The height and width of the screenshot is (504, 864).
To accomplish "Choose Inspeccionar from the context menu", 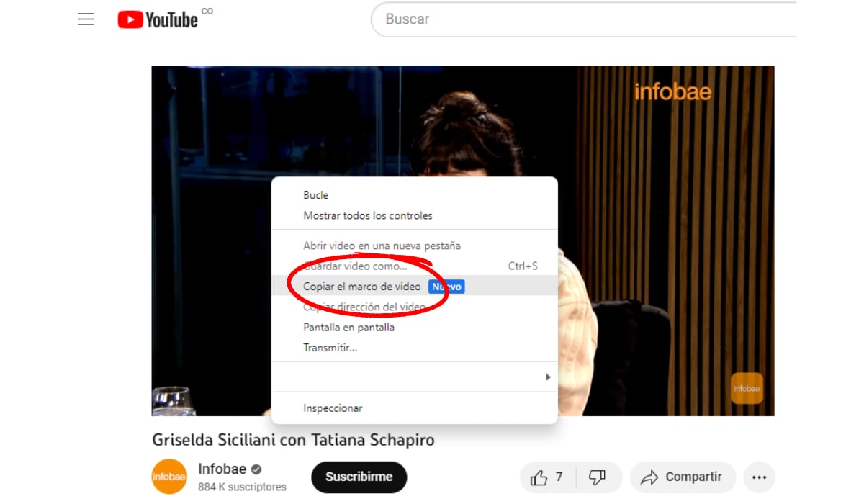I will tap(333, 408).
